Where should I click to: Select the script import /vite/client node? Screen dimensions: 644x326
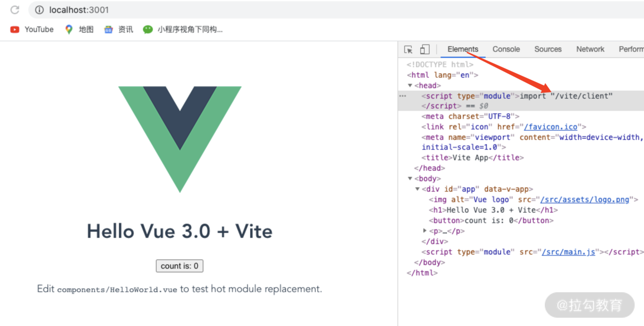(517, 96)
